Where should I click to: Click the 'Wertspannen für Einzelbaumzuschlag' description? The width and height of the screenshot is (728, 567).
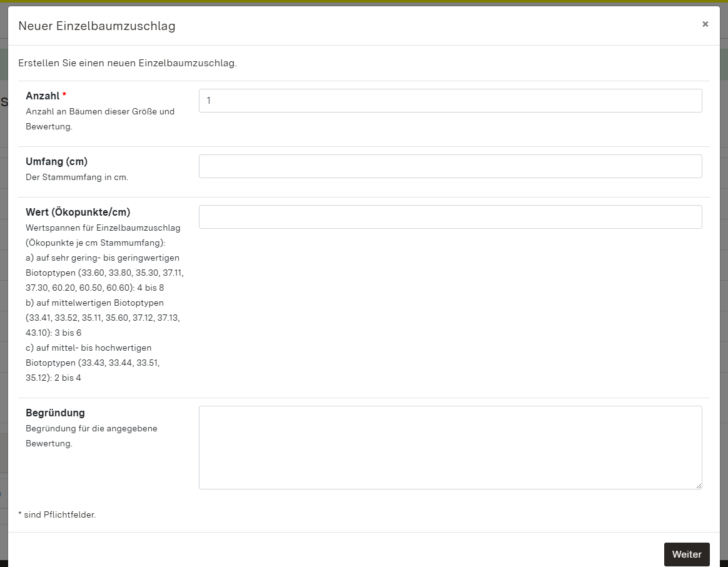(x=103, y=228)
